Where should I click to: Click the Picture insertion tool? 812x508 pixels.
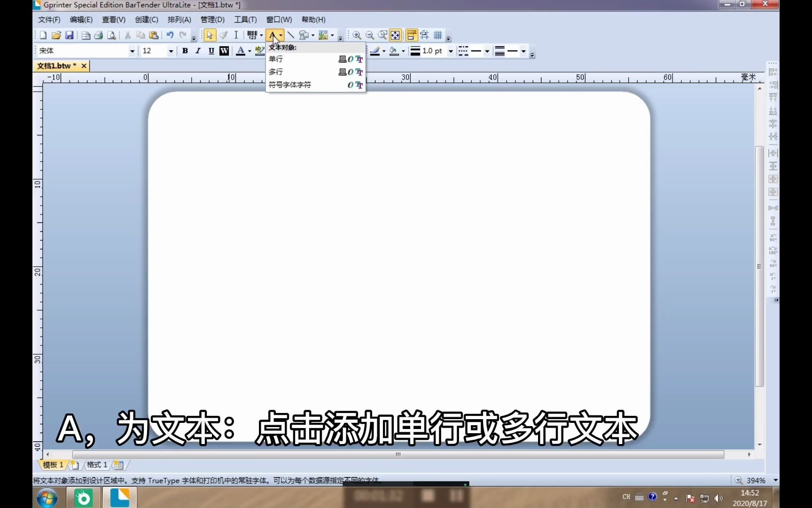pyautogui.click(x=323, y=35)
